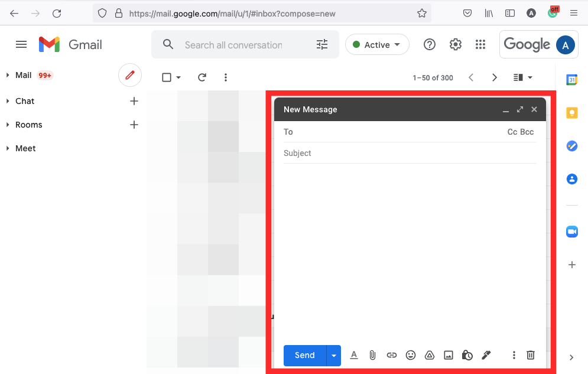
Task: Enable confidential mode for this message
Action: 467,355
